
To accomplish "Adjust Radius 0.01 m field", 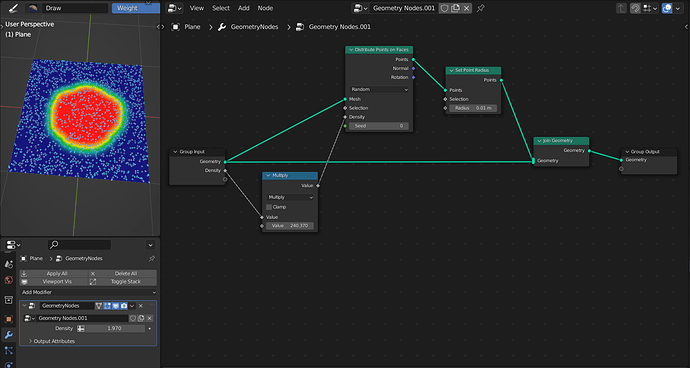I will 473,108.
